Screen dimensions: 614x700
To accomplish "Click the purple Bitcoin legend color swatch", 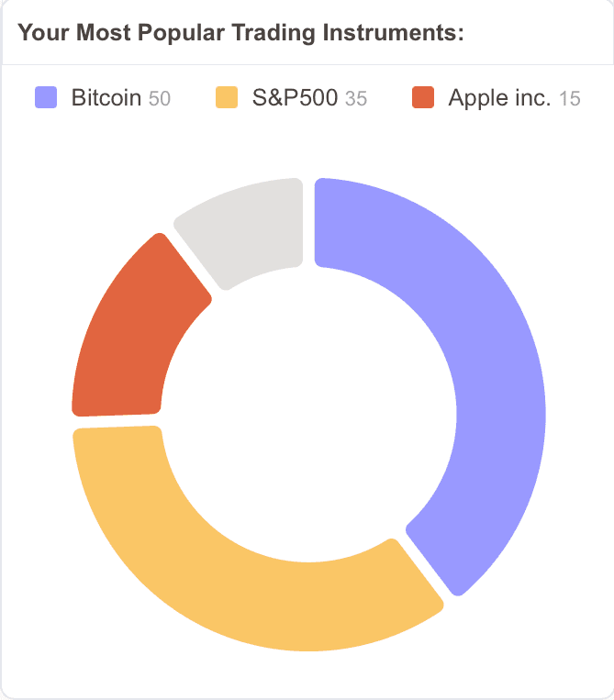I will tap(46, 97).
